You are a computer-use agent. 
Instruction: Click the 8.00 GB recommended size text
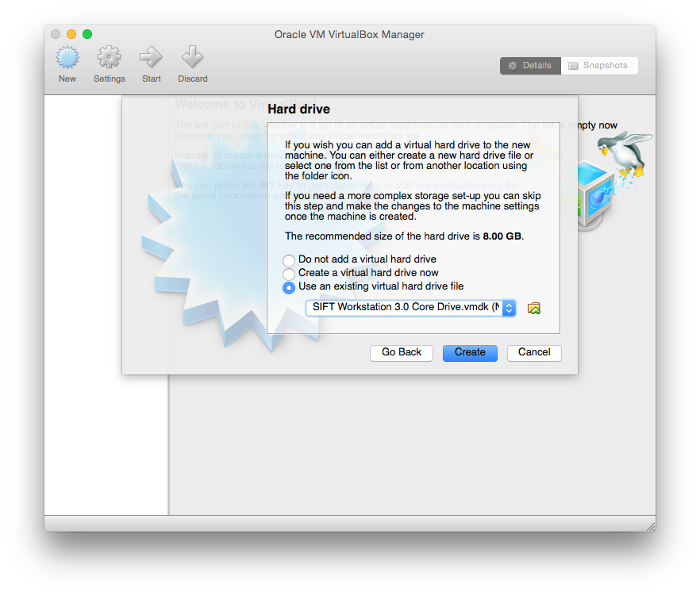[x=502, y=236]
